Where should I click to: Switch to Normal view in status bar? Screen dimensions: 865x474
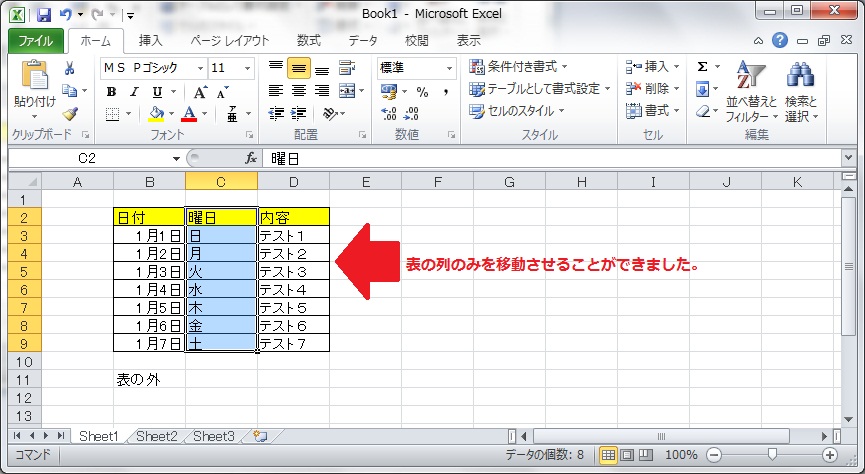coord(608,455)
